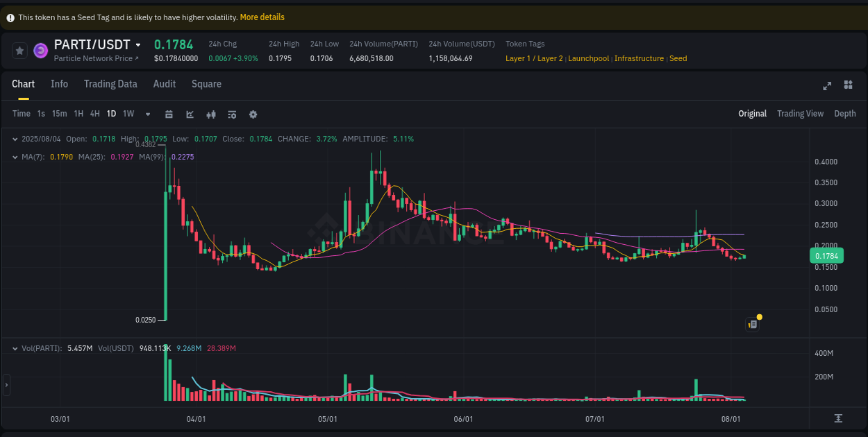Image resolution: width=868 pixels, height=437 pixels.
Task: Open the chart layout grid icon
Action: click(x=848, y=85)
